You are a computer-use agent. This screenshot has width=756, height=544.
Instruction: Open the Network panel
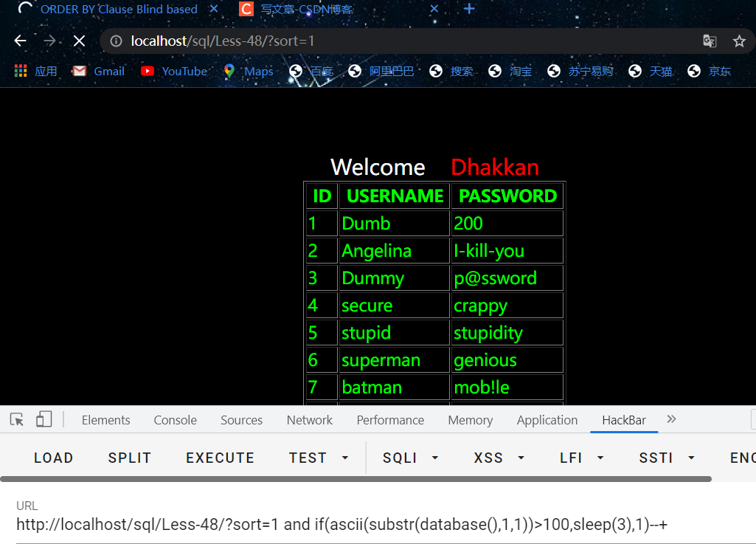click(x=310, y=420)
